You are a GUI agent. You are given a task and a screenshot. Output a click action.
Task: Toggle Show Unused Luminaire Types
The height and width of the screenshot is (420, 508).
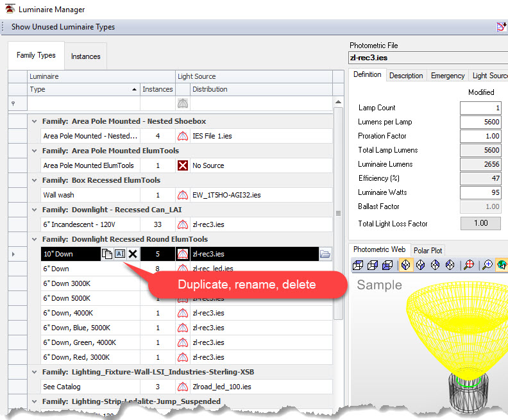[x=63, y=27]
